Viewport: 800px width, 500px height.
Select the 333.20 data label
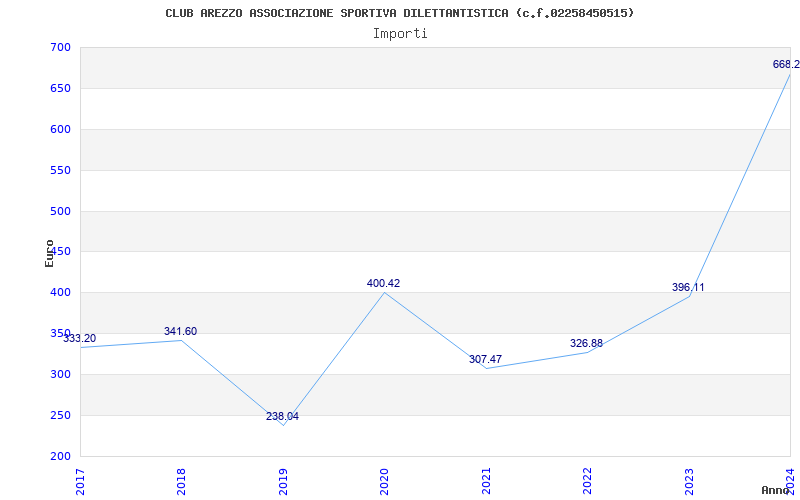point(80,338)
